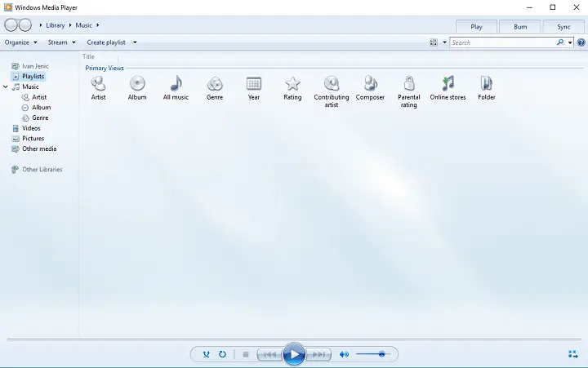Click Library in the breadcrumb
Screen dimensions: 588x368
click(56, 25)
